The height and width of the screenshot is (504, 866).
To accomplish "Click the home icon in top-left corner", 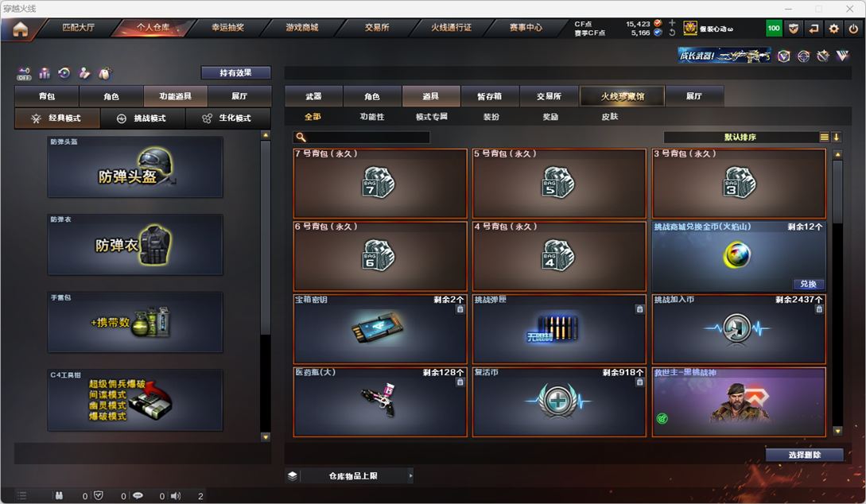I will pyautogui.click(x=21, y=29).
